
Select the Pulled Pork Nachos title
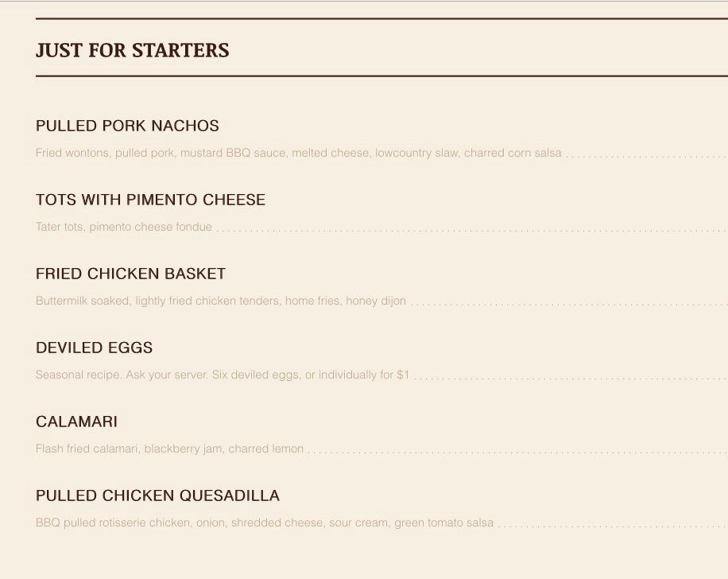[127, 126]
